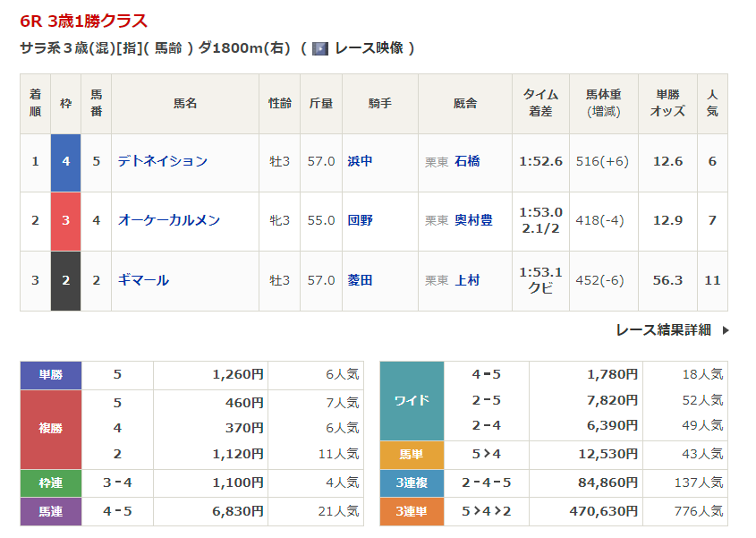
Task: Open trainer 石橋 page
Action: tap(467, 161)
